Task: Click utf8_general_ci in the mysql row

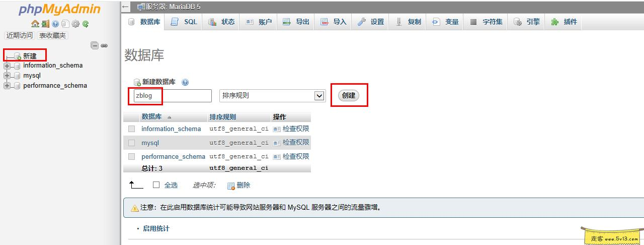Action: [239, 143]
